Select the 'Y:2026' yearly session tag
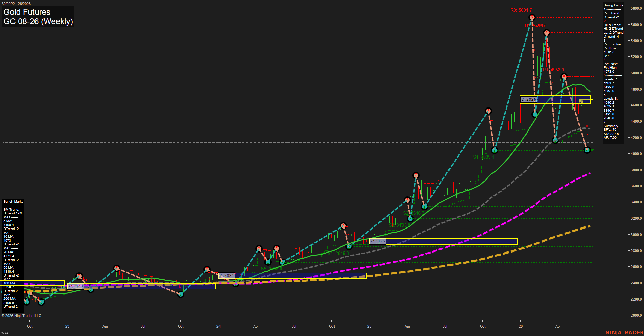 pyautogui.click(x=528, y=100)
